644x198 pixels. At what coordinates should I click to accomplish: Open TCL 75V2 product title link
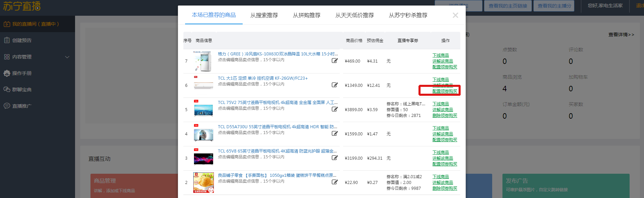tap(278, 103)
